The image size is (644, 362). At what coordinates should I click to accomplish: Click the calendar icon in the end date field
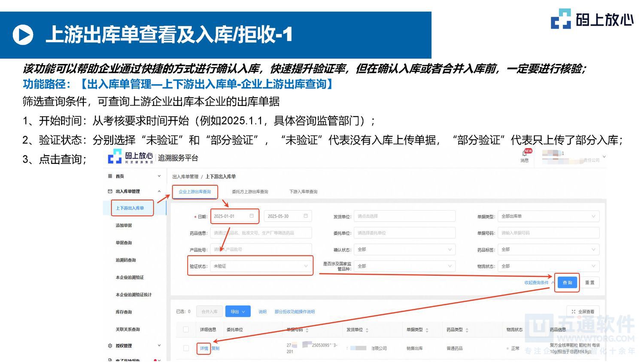coord(306,216)
